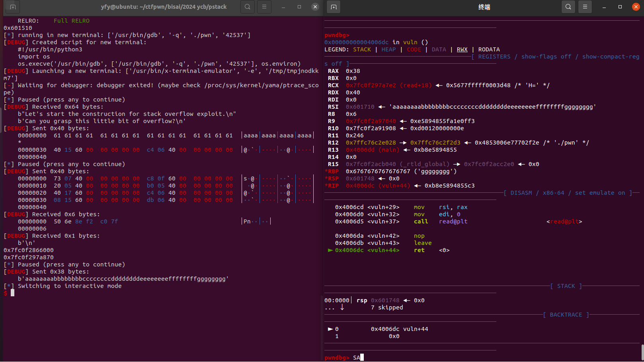Image resolution: width=644 pixels, height=362 pixels.
Task: Click the 0x7fc0f2866000 address line
Action: click(x=29, y=250)
